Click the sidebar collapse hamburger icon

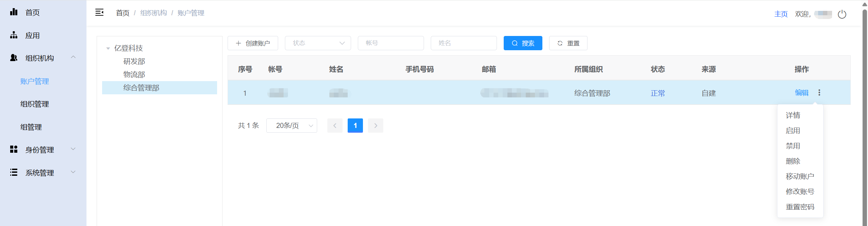pyautogui.click(x=99, y=13)
